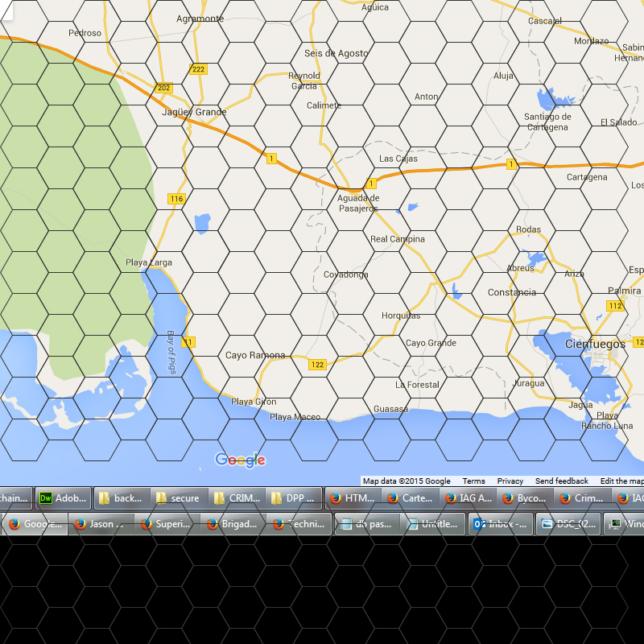Click the route 112 road shield
The image size is (644, 644).
(x=615, y=306)
